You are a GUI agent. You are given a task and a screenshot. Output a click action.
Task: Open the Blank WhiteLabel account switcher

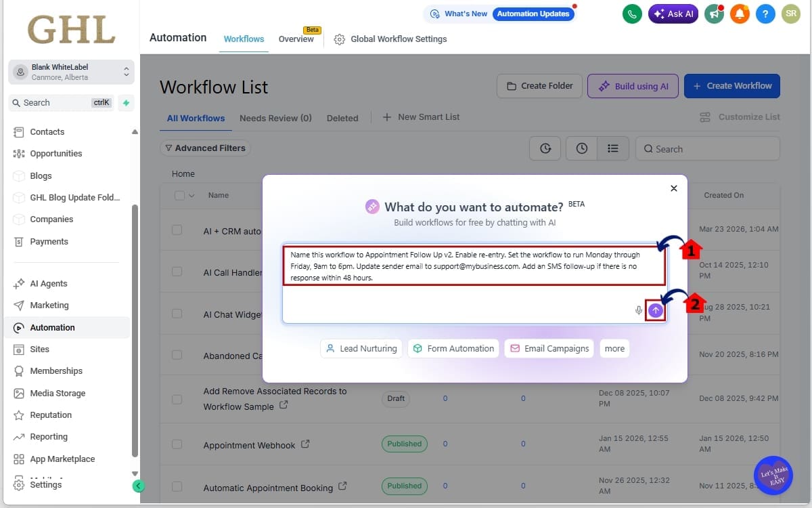[x=71, y=72]
